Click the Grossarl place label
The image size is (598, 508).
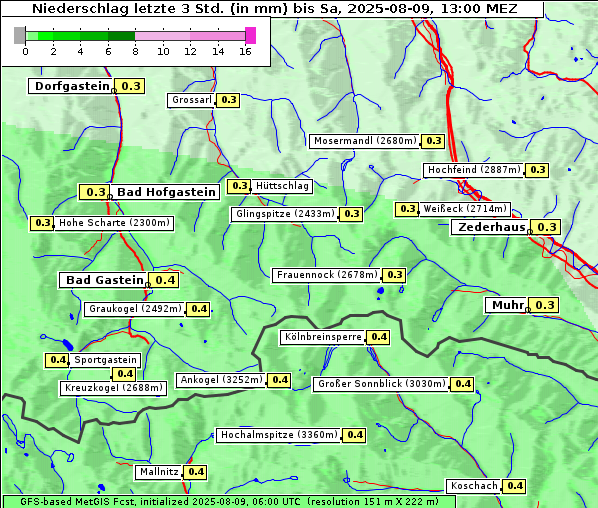point(191,100)
